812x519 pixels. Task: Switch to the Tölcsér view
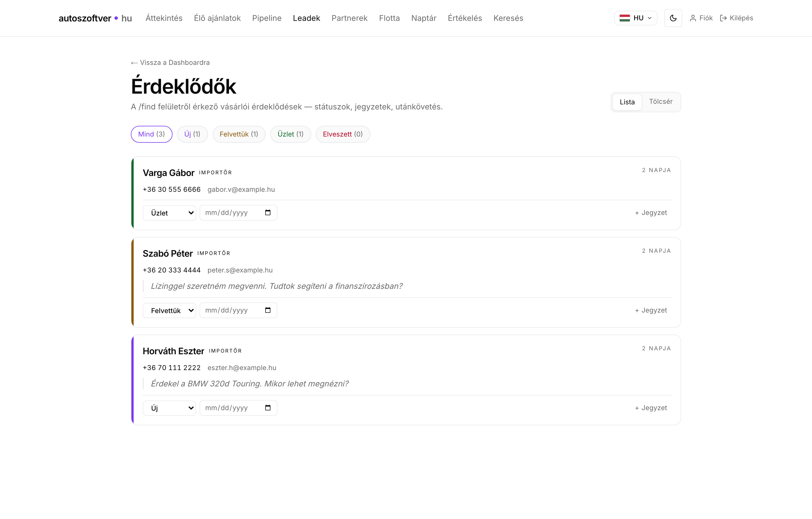pyautogui.click(x=661, y=102)
